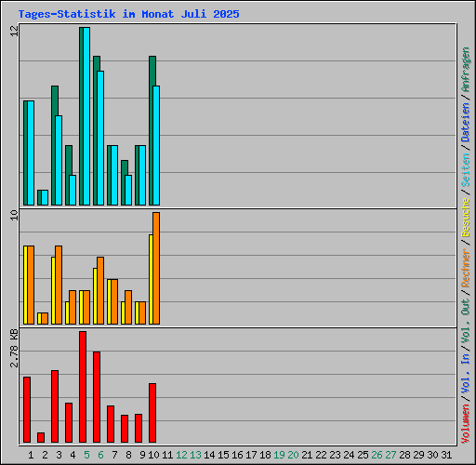Viewport: 476px width, 465px height.
Task: Click the green day '12' label
Action: click(181, 455)
